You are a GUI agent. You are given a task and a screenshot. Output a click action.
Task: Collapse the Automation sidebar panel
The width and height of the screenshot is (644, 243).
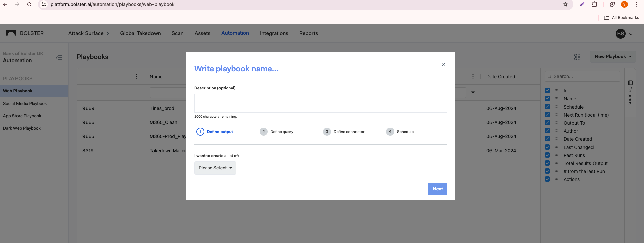point(59,58)
